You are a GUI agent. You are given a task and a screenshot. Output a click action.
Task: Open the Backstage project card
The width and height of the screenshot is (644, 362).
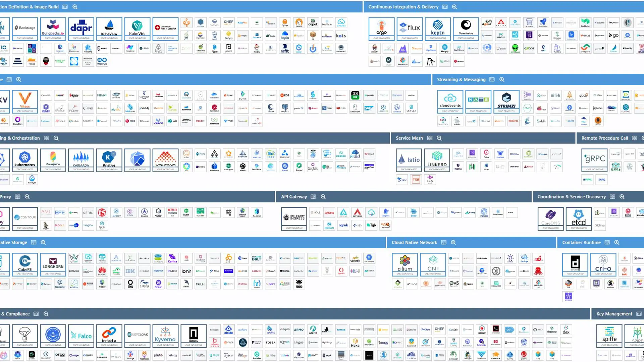pyautogui.click(x=25, y=29)
